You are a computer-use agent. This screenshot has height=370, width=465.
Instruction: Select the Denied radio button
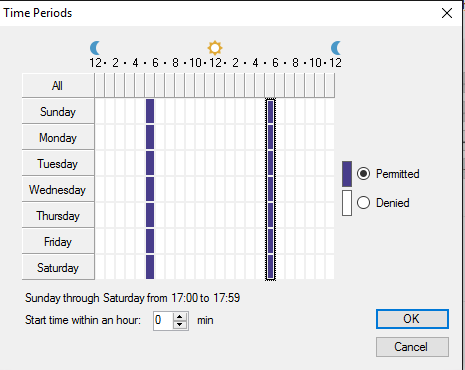(363, 203)
